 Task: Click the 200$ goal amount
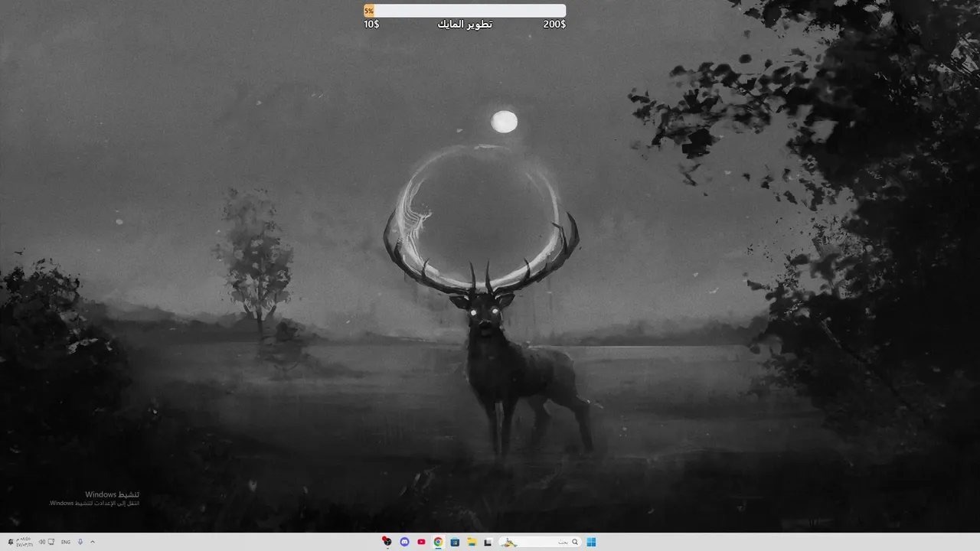pyautogui.click(x=554, y=24)
